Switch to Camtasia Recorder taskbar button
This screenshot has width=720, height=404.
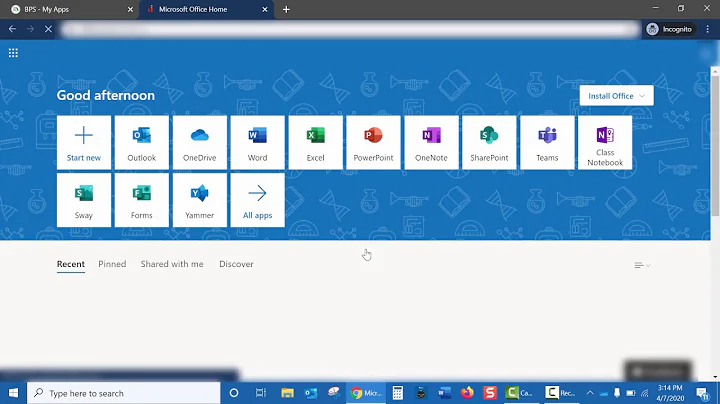560,393
